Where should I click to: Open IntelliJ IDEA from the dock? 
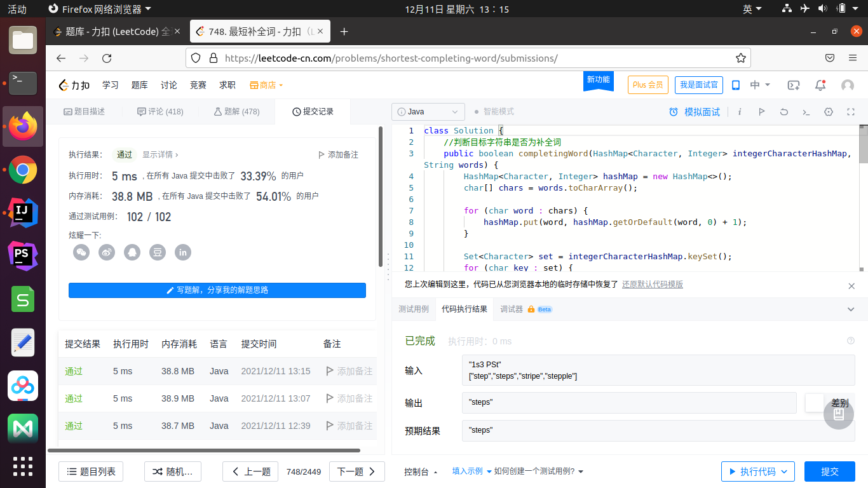pyautogui.click(x=23, y=213)
